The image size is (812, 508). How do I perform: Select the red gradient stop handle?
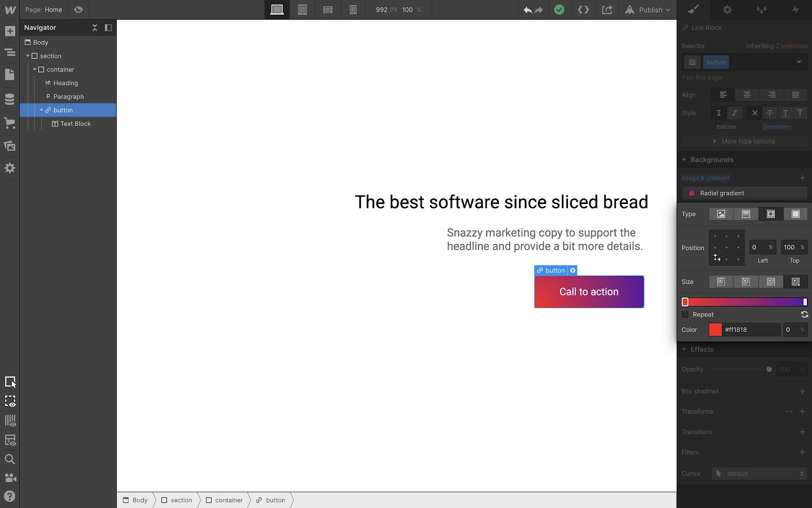[685, 302]
